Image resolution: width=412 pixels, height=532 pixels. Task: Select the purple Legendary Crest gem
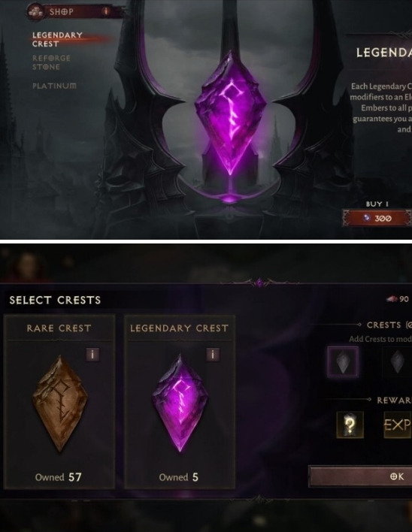[180, 403]
